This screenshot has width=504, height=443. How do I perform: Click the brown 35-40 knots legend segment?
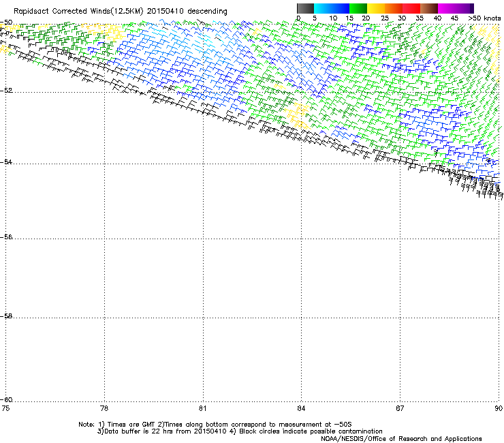(429, 8)
